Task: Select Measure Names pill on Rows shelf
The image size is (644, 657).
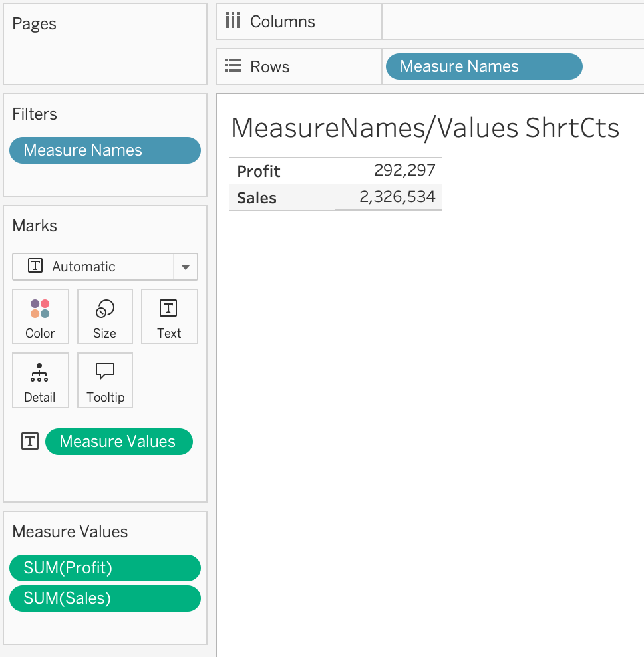Action: point(484,66)
